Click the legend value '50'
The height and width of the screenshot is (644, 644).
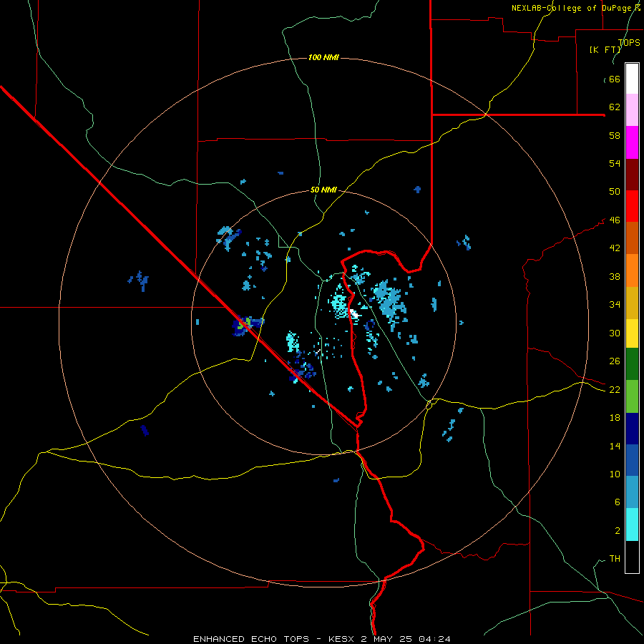tap(615, 191)
